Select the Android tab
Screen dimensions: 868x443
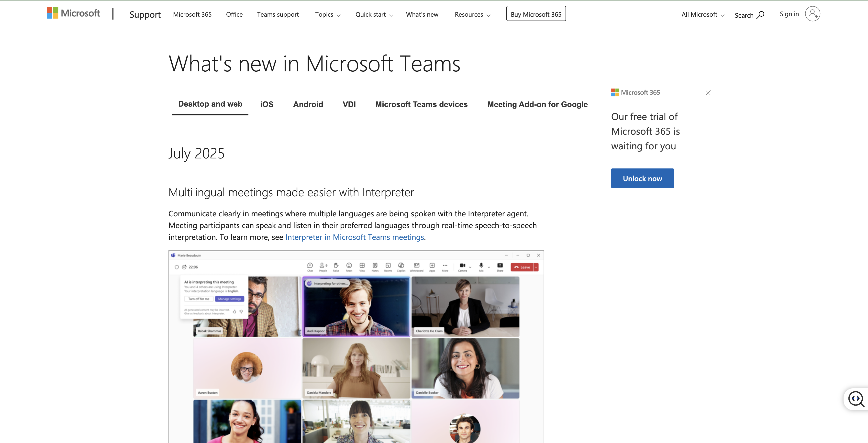(308, 104)
